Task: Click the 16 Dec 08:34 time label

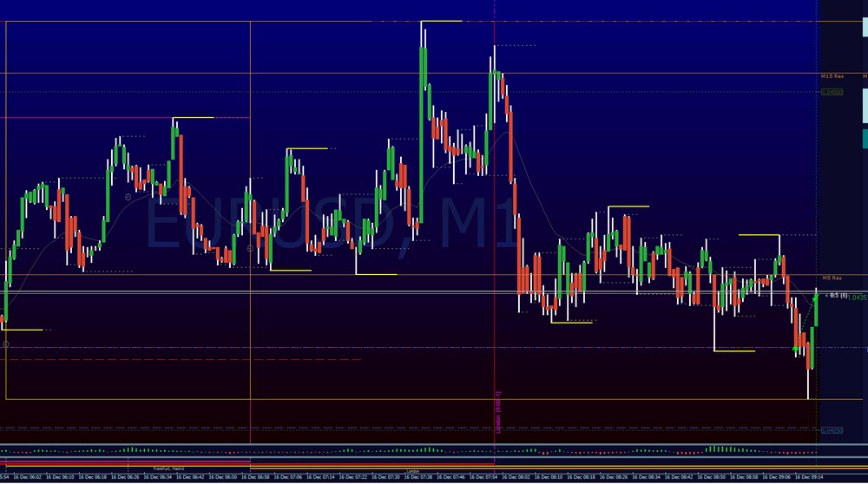Action: pyautogui.click(x=646, y=477)
